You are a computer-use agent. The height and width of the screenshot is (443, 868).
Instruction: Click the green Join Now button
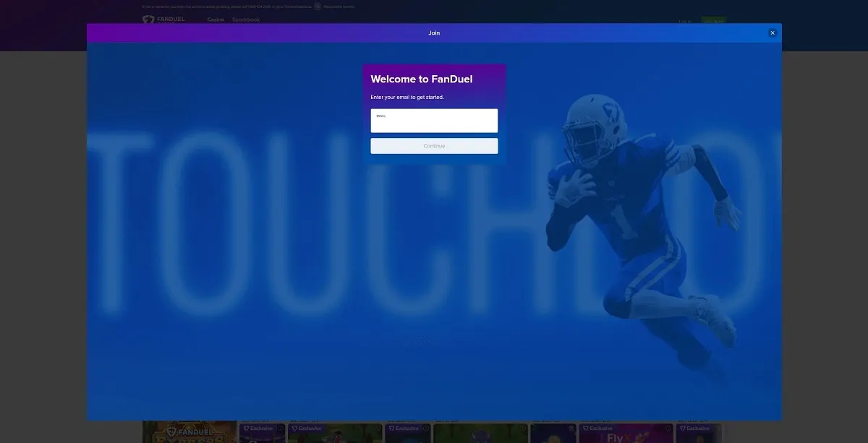tap(713, 20)
